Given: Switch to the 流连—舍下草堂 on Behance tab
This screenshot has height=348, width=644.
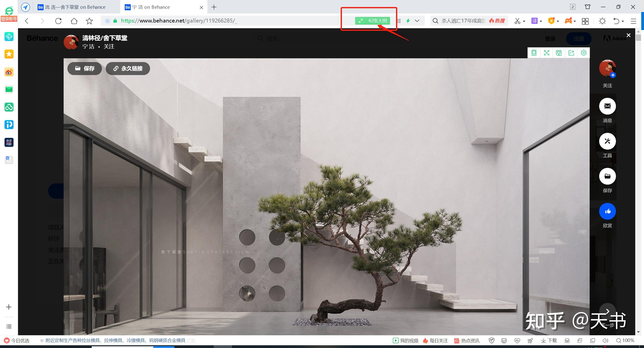Looking at the screenshot, I should point(72,7).
